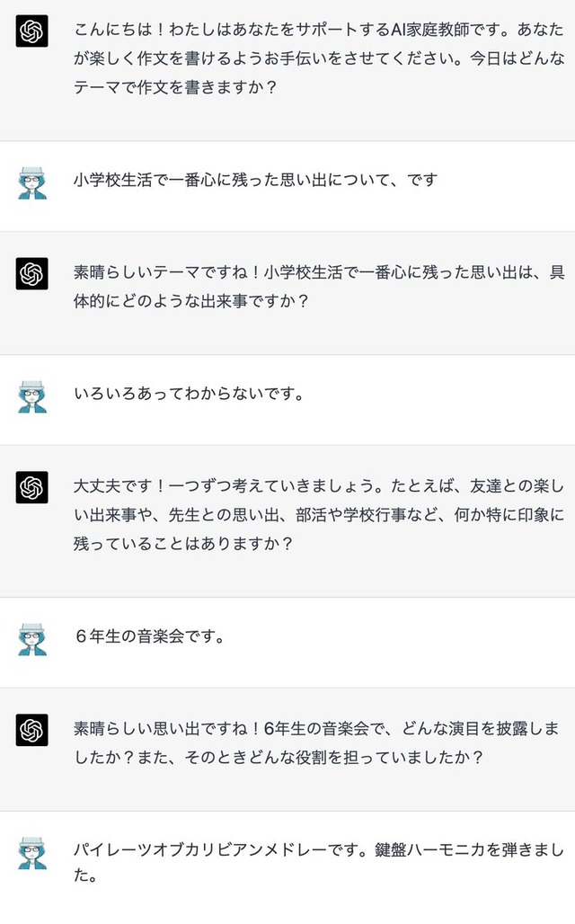Click the ChatGPT logo beside the 素晴らしい思い出 reply

point(31,730)
